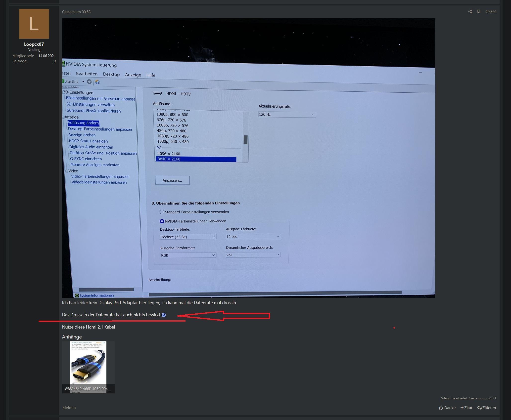Select 'Standard-Farbeinstellungen verwenden' radio button
Screen dimensions: 511x420
(162, 212)
